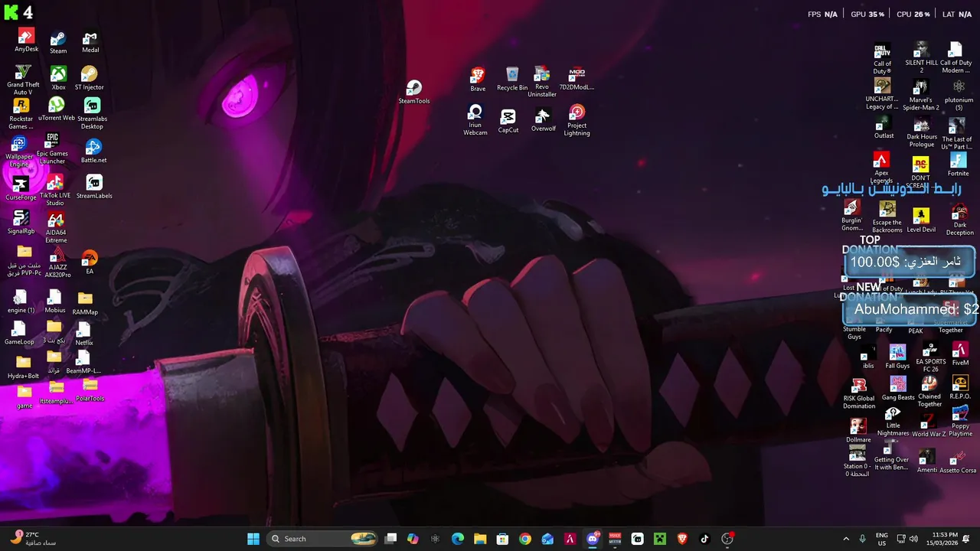Select TikTok LIVE Studio desktop icon
980x551 pixels.
coord(54,191)
